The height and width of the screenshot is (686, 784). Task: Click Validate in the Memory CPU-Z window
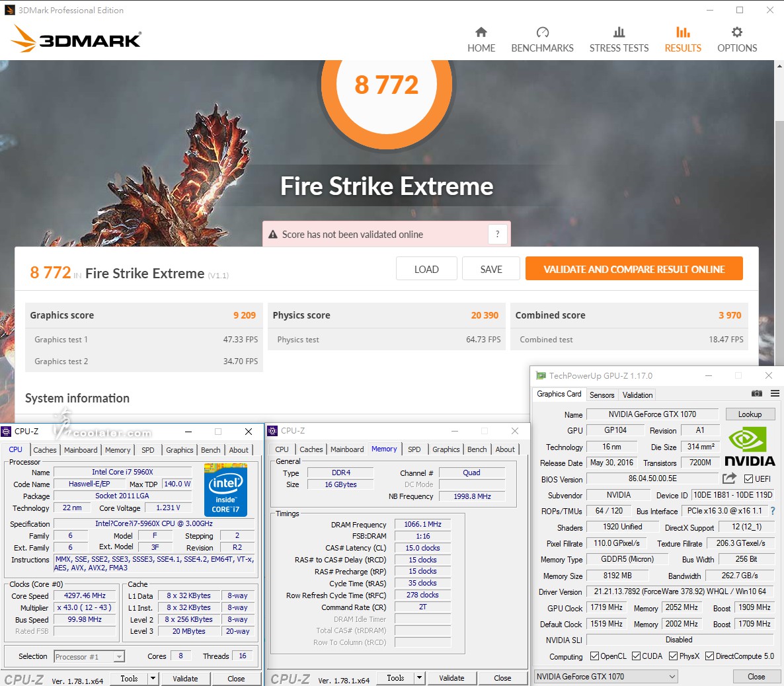[x=451, y=678]
